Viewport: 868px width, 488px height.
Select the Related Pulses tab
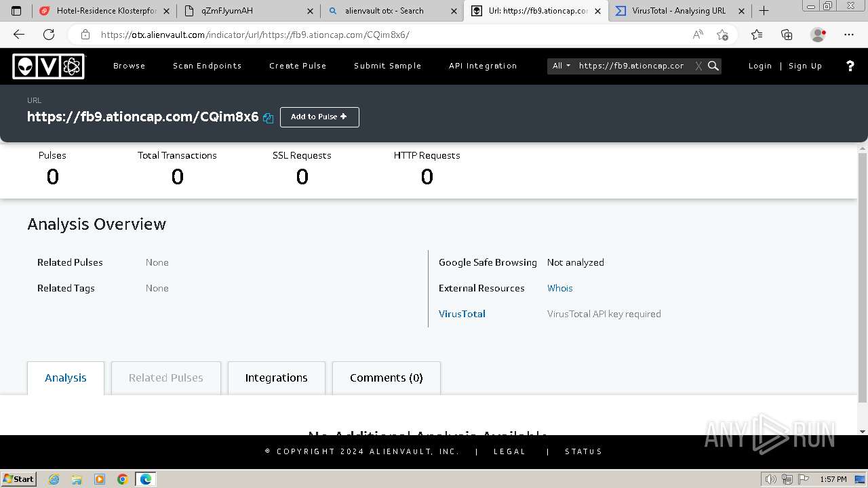tap(166, 378)
